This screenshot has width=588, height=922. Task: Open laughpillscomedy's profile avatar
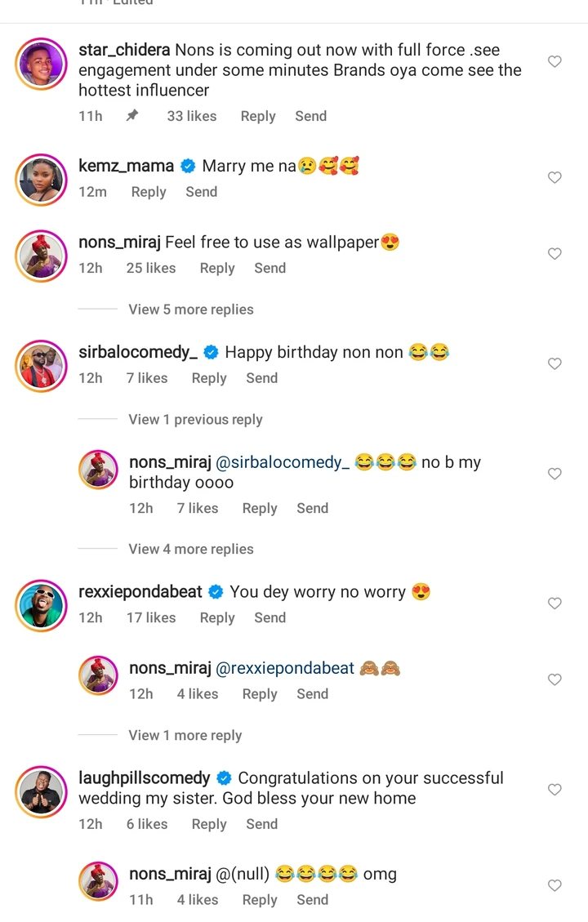(x=41, y=791)
